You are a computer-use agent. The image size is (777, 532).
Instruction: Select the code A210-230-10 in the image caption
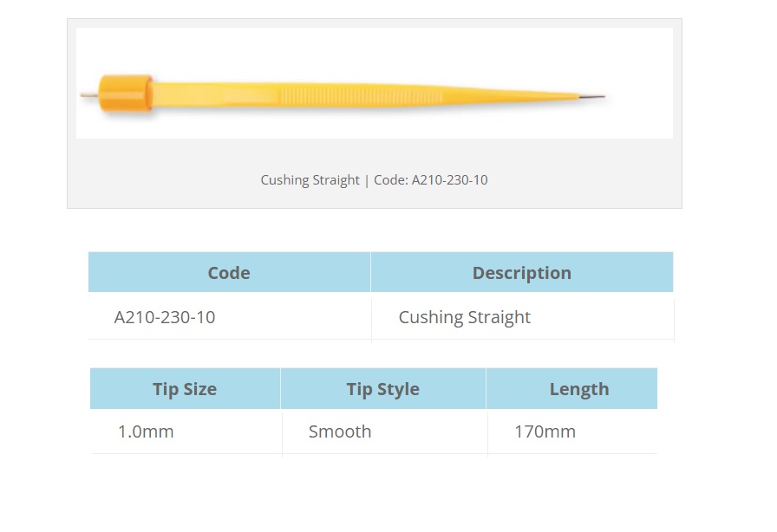449,180
